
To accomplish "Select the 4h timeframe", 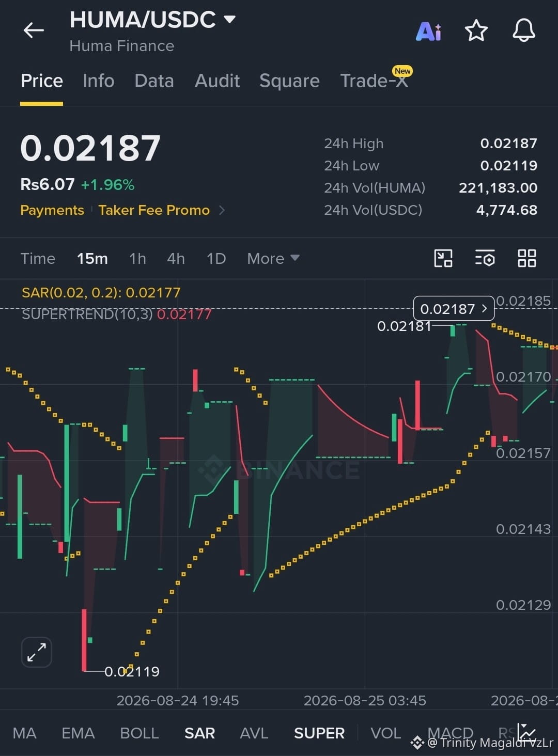I will click(x=176, y=258).
